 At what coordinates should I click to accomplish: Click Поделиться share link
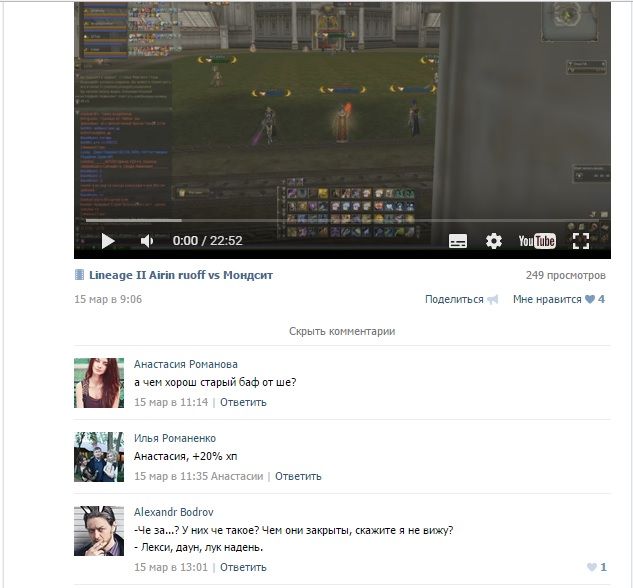(x=454, y=299)
